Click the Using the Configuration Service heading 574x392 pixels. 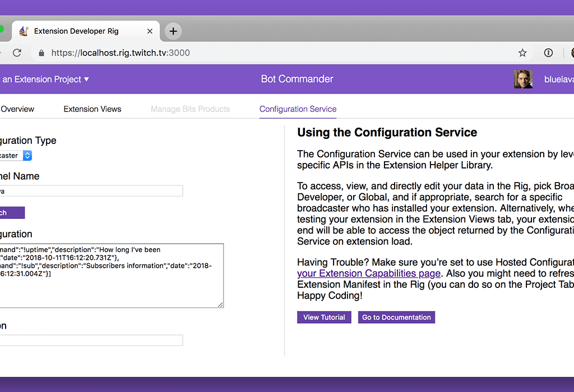[x=387, y=132]
